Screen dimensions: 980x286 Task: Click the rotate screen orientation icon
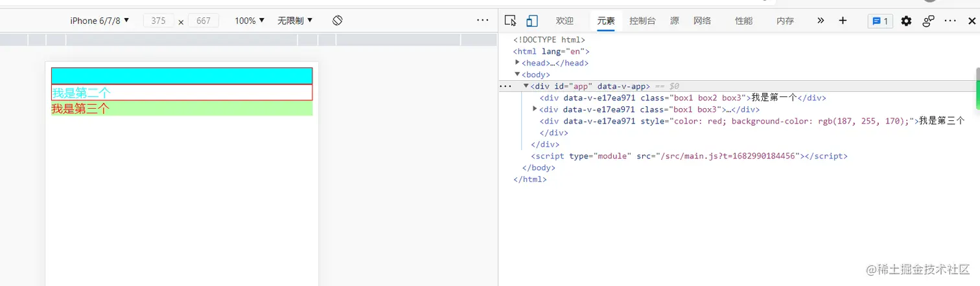pyautogui.click(x=337, y=21)
